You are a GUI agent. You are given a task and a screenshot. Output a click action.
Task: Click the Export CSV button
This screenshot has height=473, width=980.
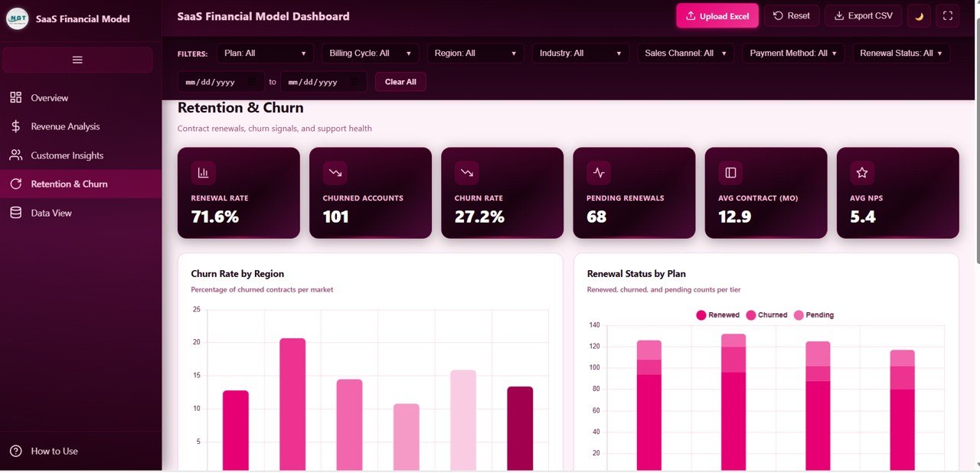863,15
